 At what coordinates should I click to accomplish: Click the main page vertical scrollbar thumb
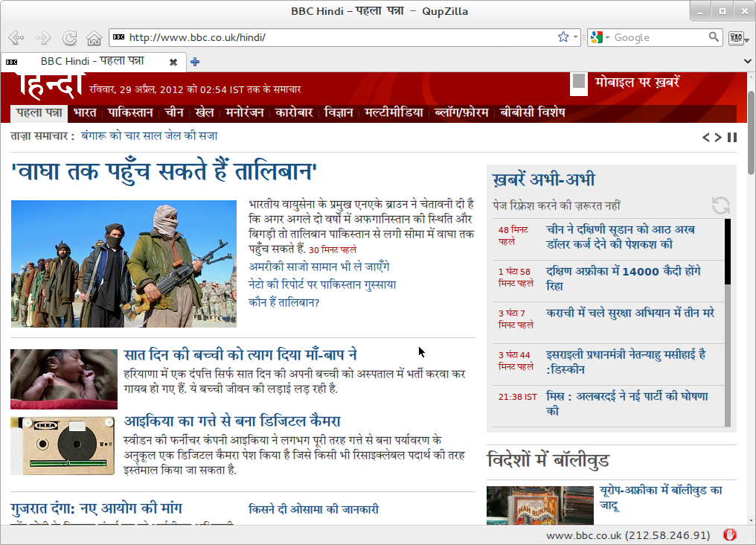(x=752, y=132)
